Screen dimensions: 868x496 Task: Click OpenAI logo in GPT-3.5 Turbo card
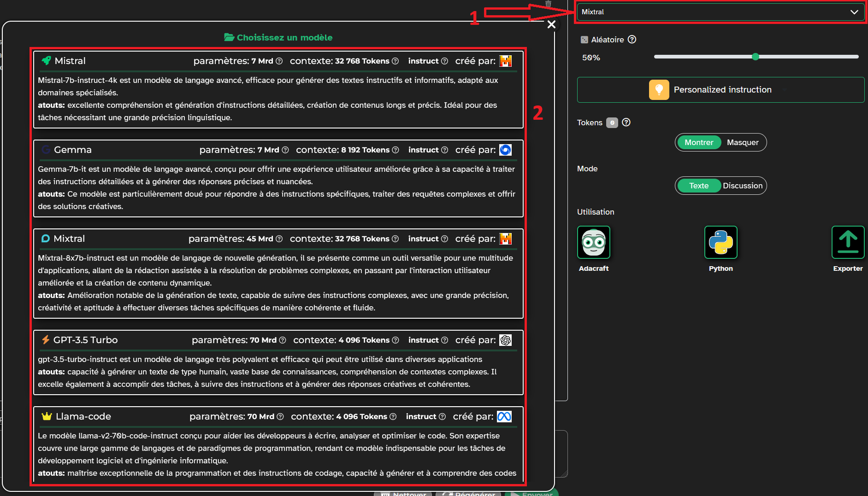click(505, 340)
